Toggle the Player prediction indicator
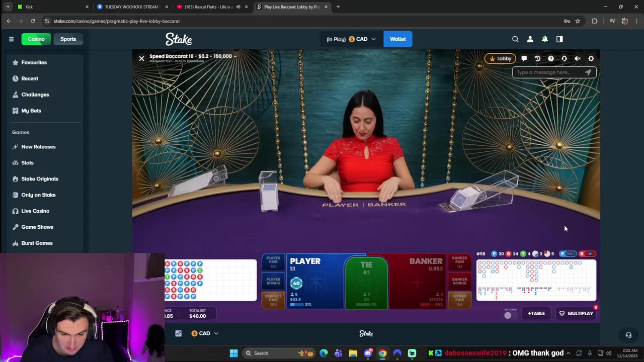644x362 pixels. (x=569, y=254)
